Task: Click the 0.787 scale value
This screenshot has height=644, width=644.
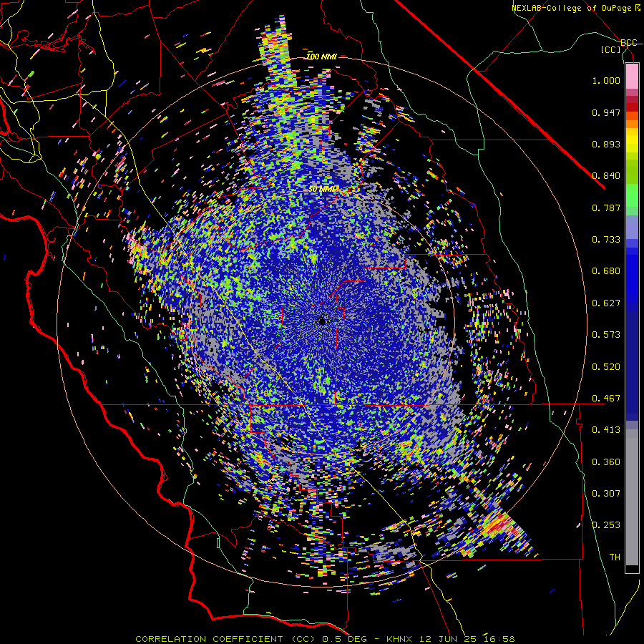Action: [606, 208]
